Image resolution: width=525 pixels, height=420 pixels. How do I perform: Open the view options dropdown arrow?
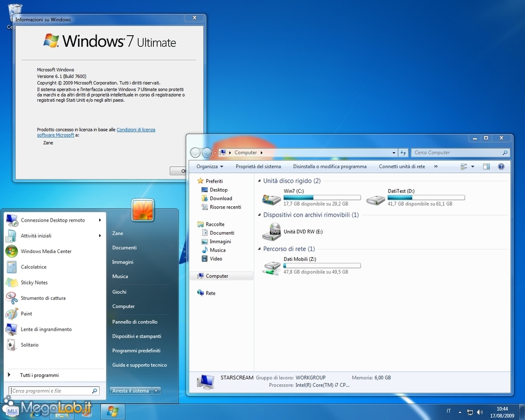[473, 166]
